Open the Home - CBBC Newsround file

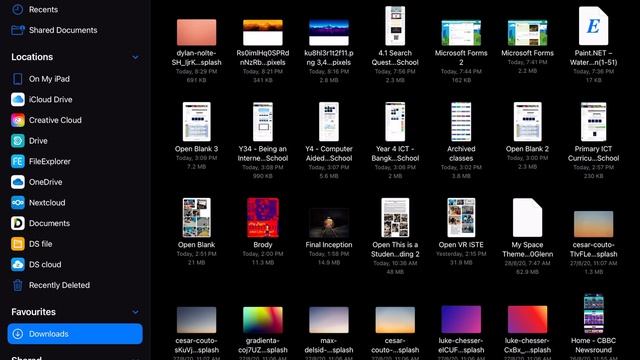pos(593,313)
